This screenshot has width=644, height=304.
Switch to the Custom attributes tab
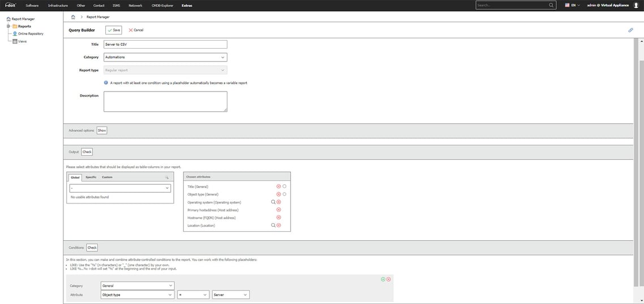(x=107, y=177)
